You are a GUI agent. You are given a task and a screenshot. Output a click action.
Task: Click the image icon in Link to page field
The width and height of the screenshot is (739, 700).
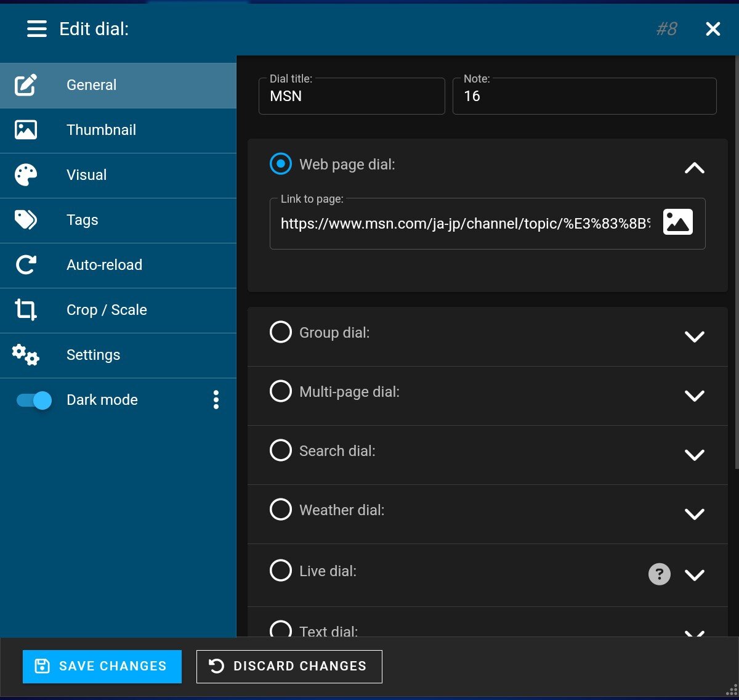677,222
